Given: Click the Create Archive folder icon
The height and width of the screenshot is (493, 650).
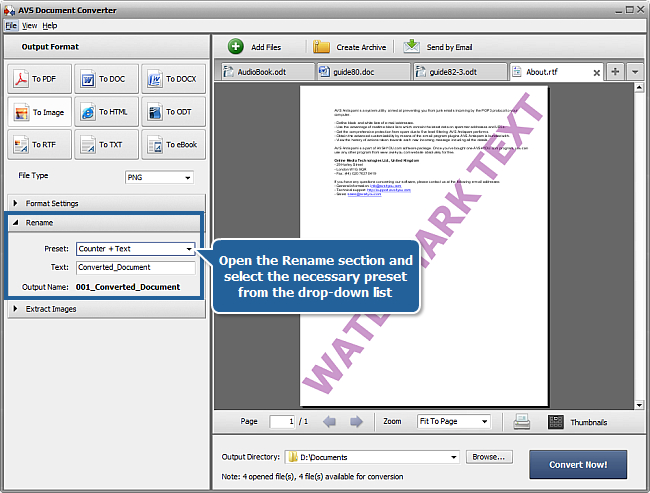Looking at the screenshot, I should click(321, 47).
